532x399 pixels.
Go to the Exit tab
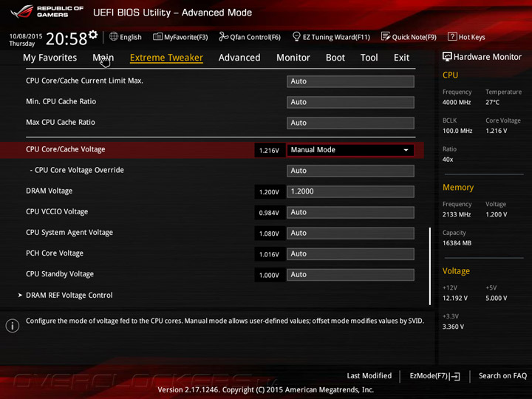tap(401, 58)
